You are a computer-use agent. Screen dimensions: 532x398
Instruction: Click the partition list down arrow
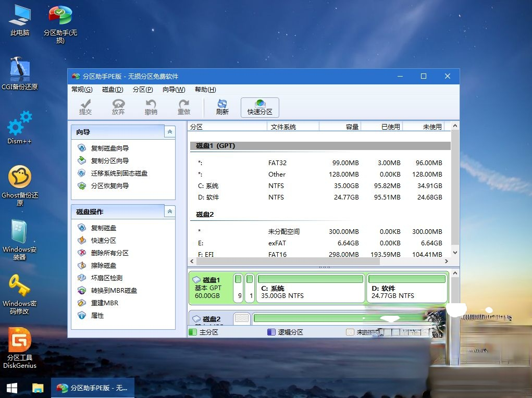[455, 253]
